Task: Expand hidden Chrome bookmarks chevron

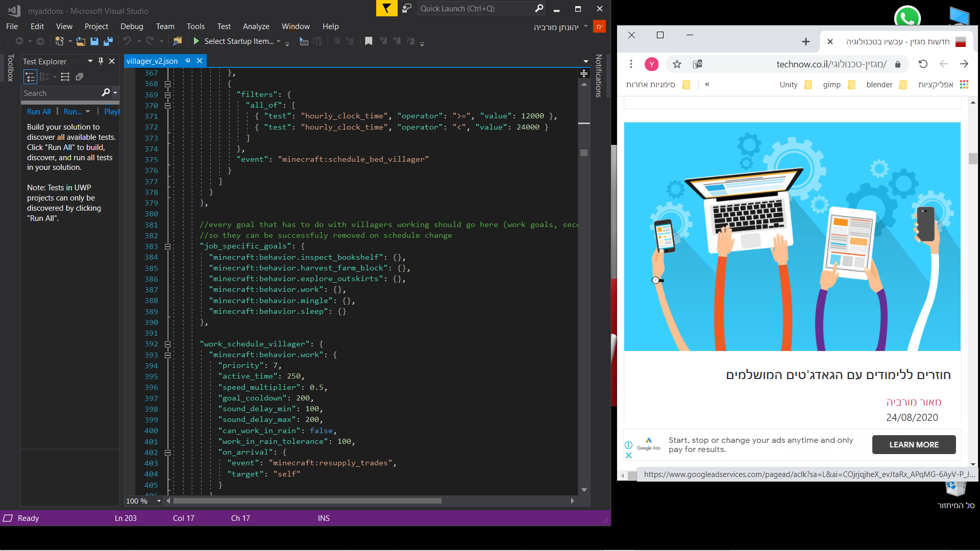Action: (707, 85)
